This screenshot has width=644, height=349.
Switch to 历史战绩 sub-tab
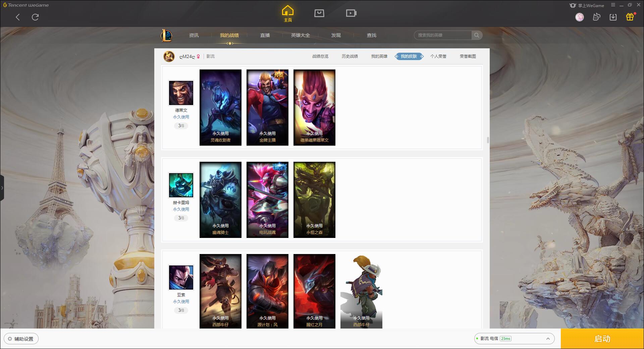point(350,56)
